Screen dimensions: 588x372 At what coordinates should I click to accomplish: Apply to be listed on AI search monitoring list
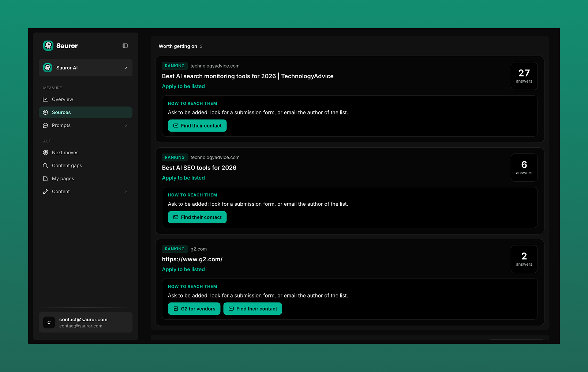pos(183,86)
